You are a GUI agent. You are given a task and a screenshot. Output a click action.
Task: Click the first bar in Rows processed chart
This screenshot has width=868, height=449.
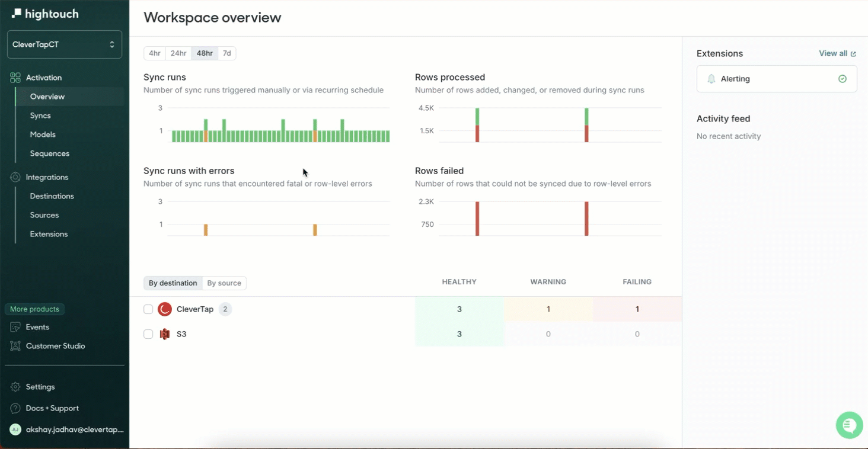click(x=477, y=125)
